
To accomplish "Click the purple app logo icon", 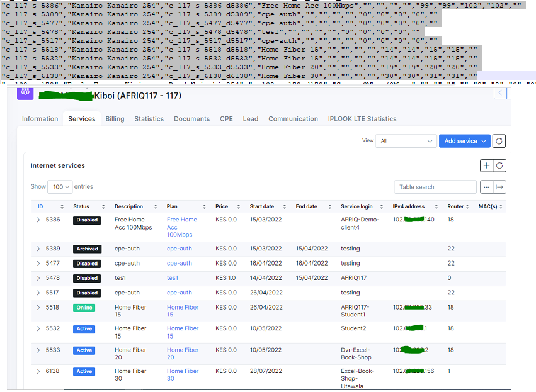I will click(x=25, y=93).
